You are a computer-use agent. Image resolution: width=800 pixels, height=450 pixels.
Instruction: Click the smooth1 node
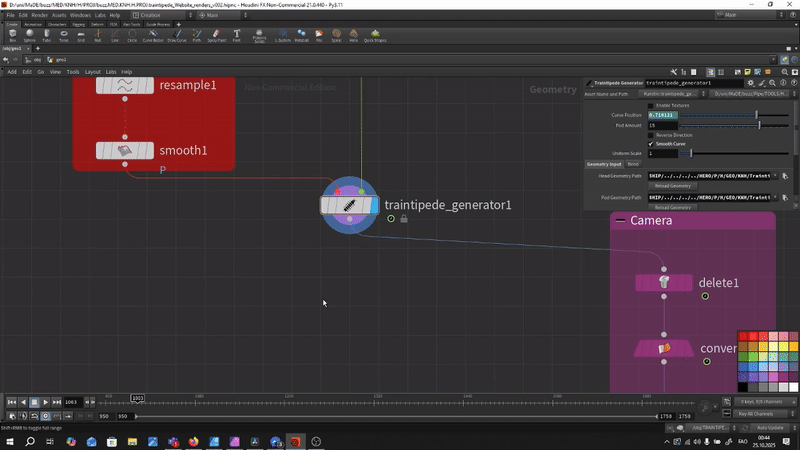coord(125,151)
